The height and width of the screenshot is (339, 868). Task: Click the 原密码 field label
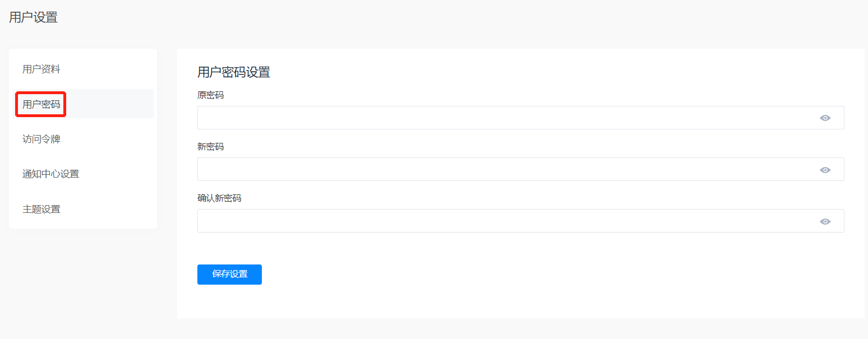210,95
